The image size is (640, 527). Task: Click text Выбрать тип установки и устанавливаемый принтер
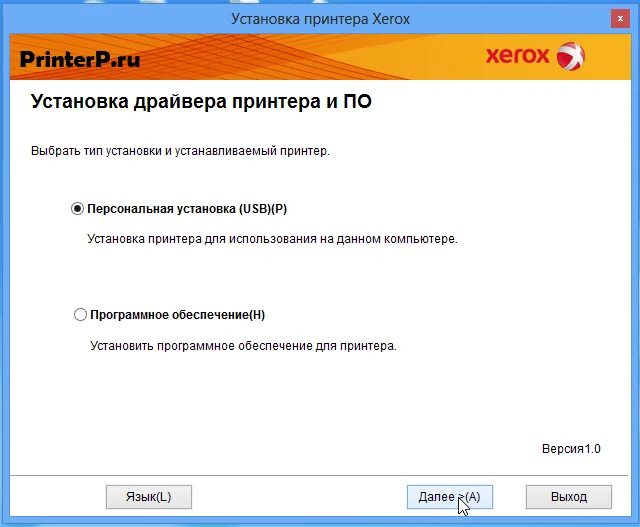tap(180, 151)
